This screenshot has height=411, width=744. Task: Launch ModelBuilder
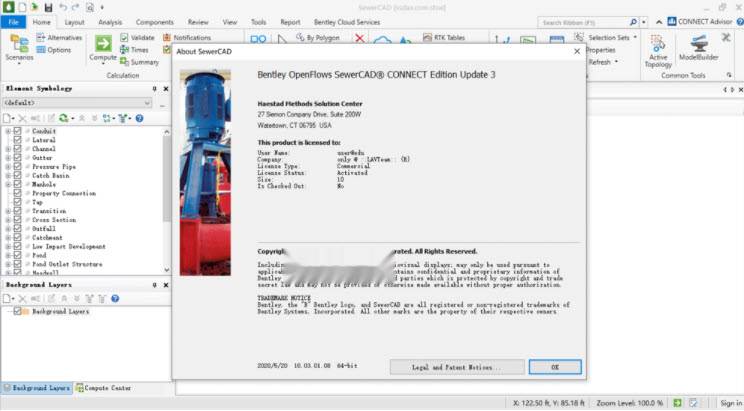pos(698,47)
